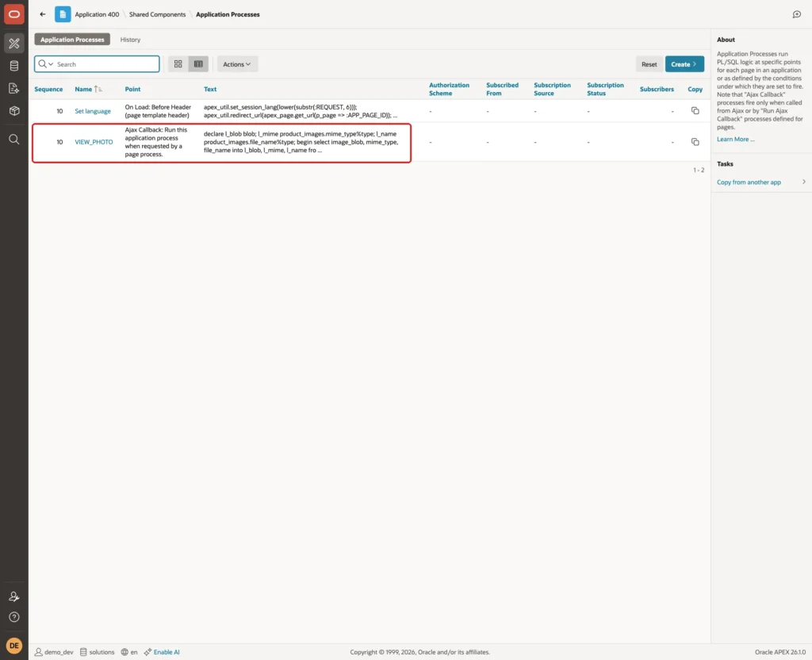Click the Application 400 page icon
This screenshot has height=660, width=812.
(63, 14)
